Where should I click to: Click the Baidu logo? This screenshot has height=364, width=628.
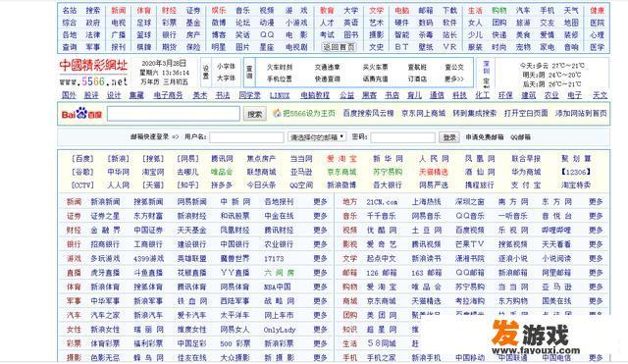click(81, 114)
